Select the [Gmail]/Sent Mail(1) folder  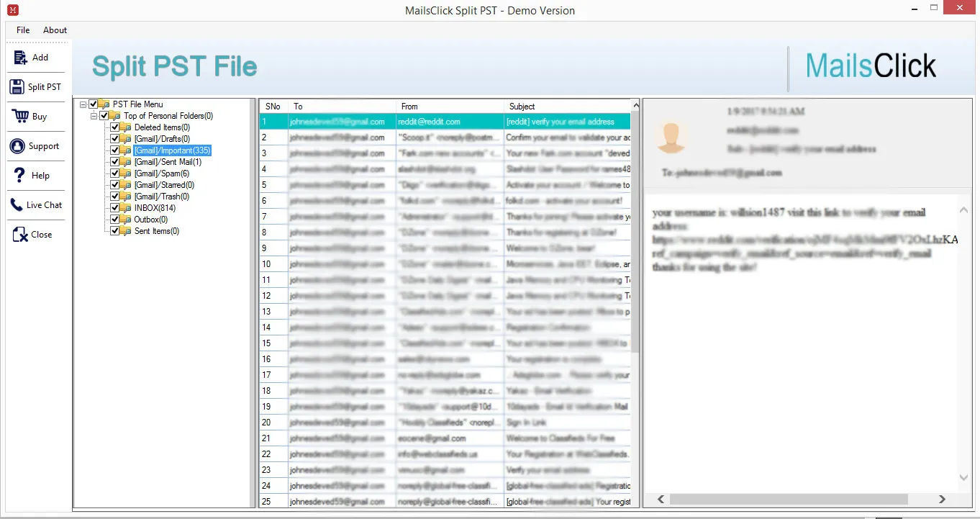coord(168,162)
